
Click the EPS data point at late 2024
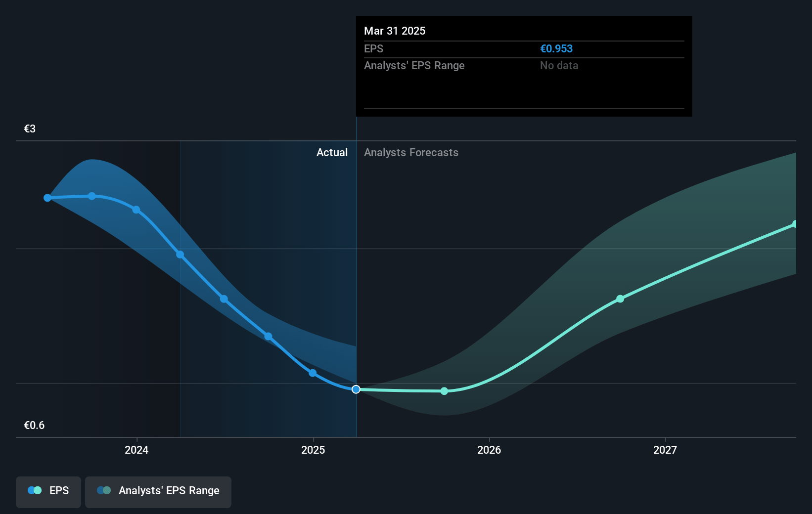pyautogui.click(x=268, y=337)
